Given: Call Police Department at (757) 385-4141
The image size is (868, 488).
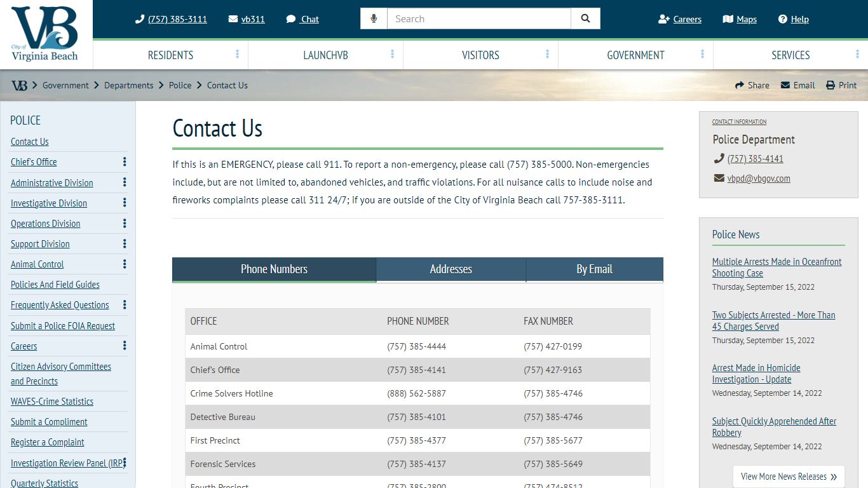Looking at the screenshot, I should (x=756, y=159).
